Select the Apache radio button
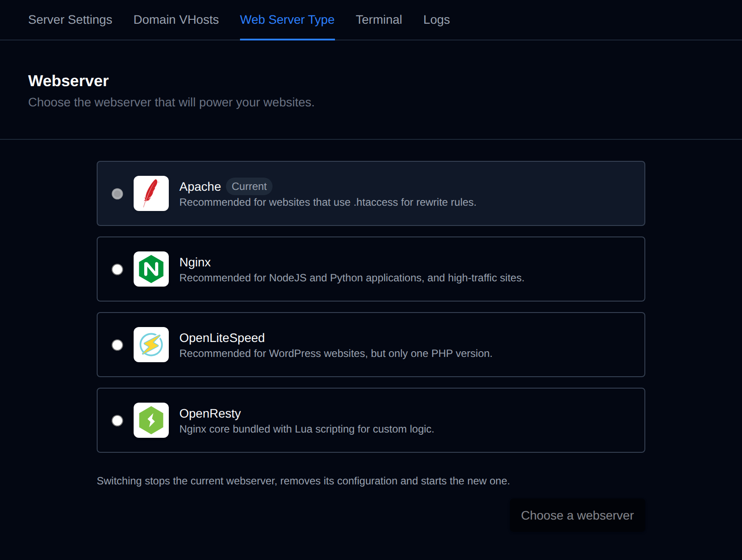This screenshot has width=742, height=560. coord(117,194)
